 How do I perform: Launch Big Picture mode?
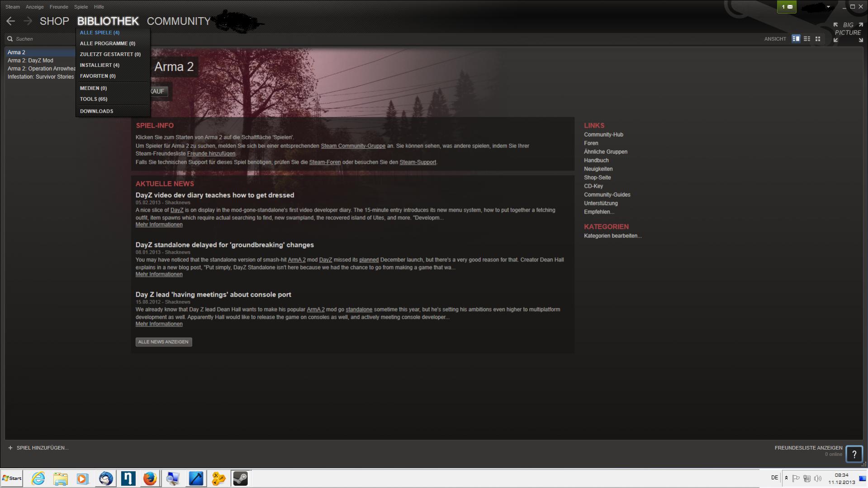848,32
